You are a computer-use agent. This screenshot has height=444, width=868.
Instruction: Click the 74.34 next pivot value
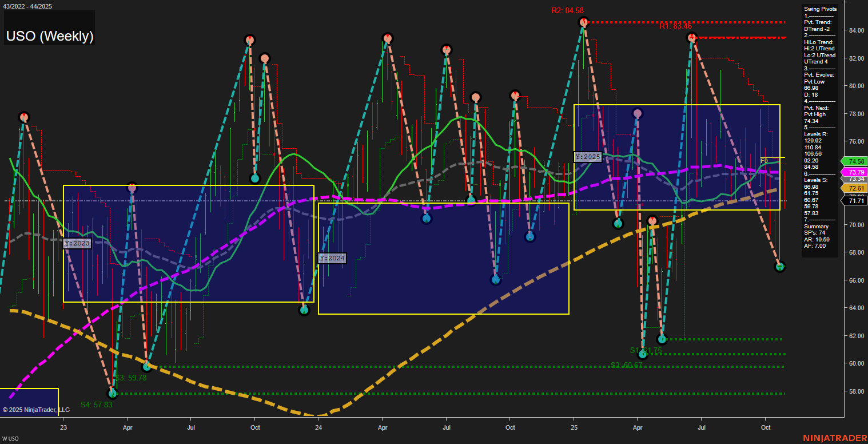click(x=811, y=121)
